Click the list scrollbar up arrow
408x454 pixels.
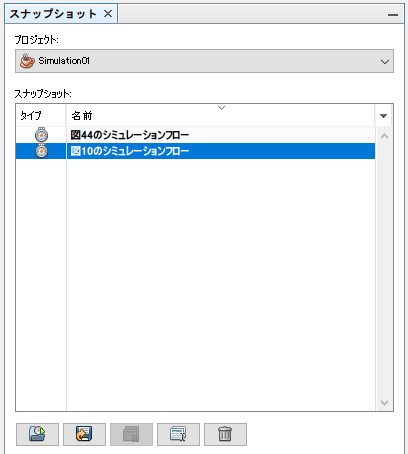click(x=384, y=136)
